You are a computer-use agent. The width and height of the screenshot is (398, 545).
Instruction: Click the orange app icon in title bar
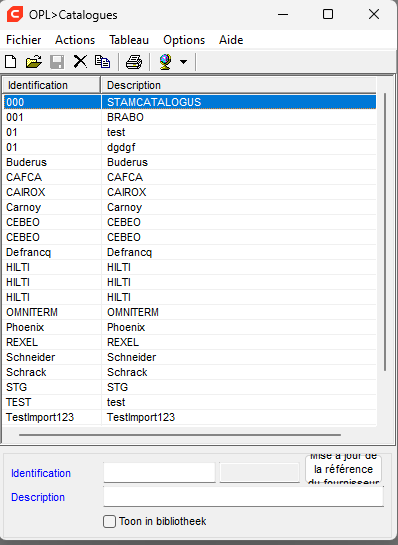[15, 15]
